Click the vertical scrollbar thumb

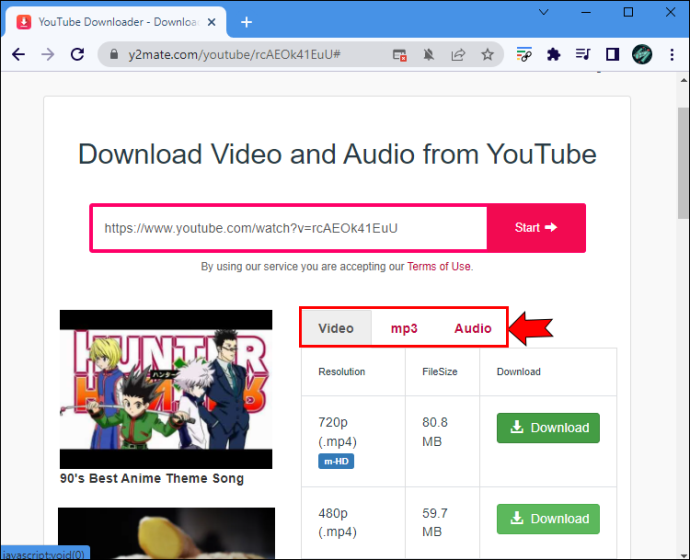tap(683, 163)
